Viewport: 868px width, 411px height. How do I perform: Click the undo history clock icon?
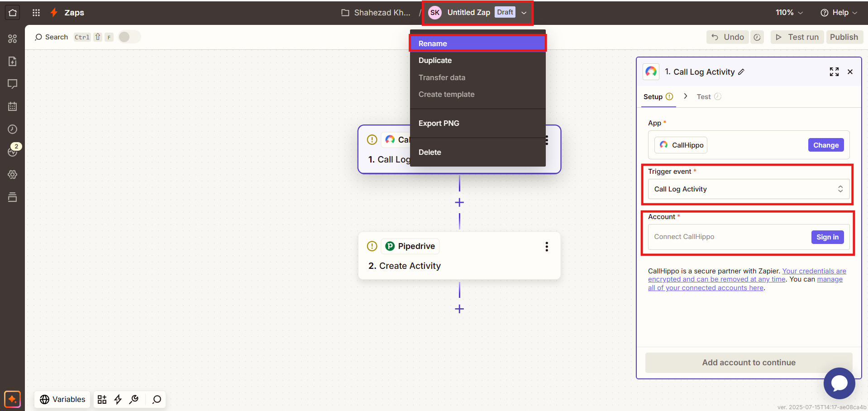tap(757, 37)
